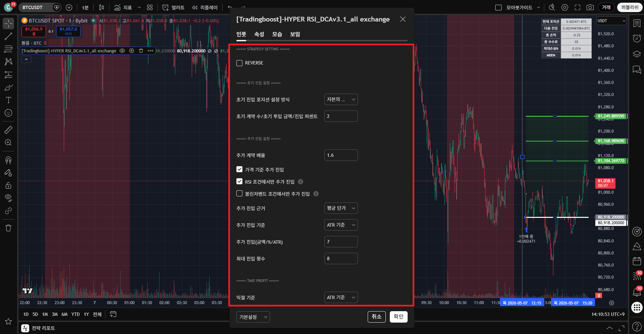Open the 기본설정 defaults dropdown
Screen dimensions: 644x334
253,317
